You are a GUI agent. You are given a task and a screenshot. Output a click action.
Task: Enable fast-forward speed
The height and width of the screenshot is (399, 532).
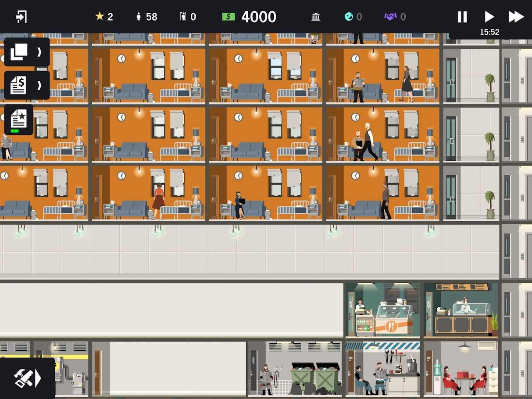pyautogui.click(x=516, y=17)
